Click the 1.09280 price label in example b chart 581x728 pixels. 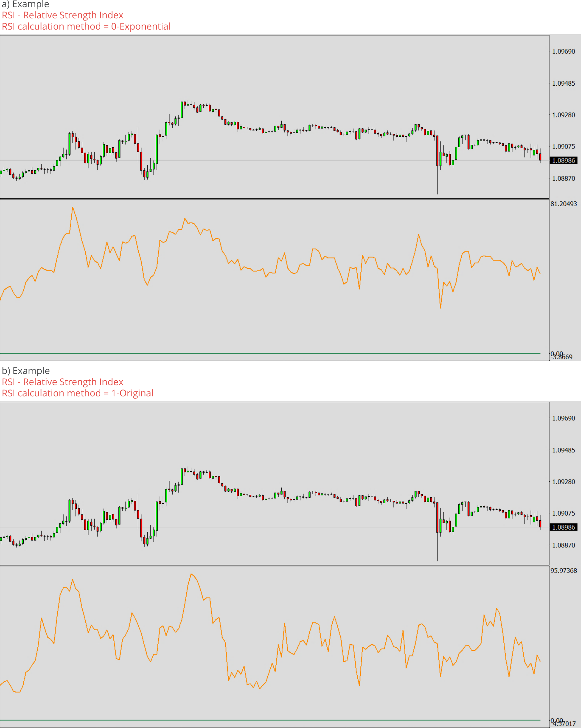click(564, 481)
